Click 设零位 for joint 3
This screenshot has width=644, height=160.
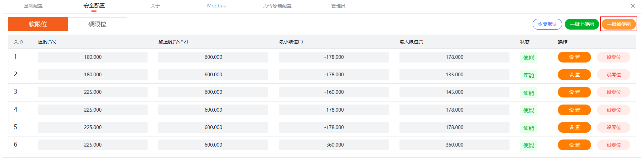pyautogui.click(x=613, y=92)
